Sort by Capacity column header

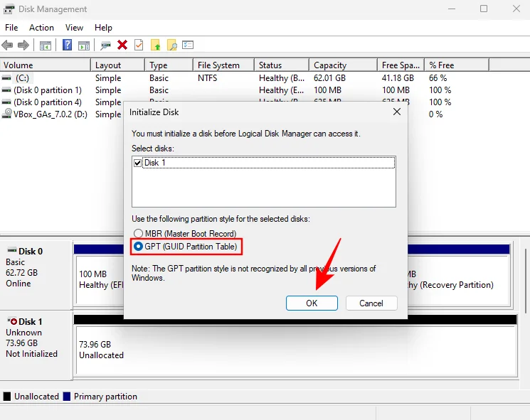point(343,65)
